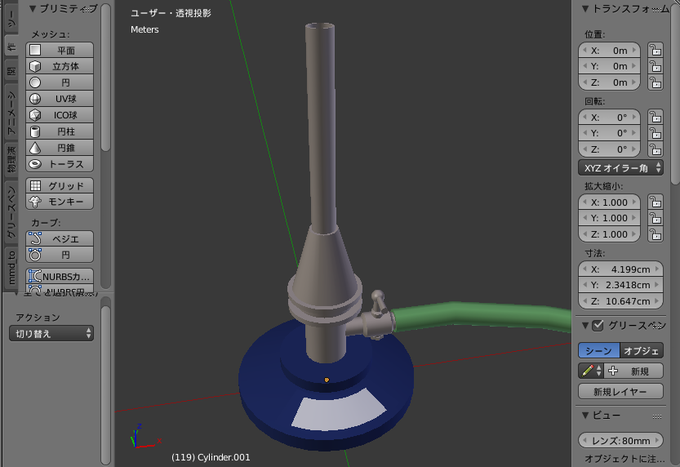This screenshot has width=680, height=467.
Task: Collapse the プリミティブ panel
Action: [33, 9]
